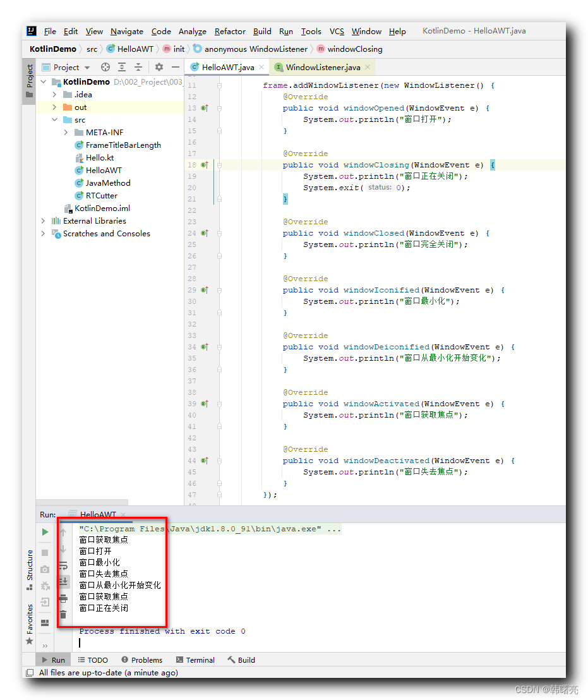The image size is (588, 700).
Task: Rerun the HelloAWT application
Action: tap(44, 531)
